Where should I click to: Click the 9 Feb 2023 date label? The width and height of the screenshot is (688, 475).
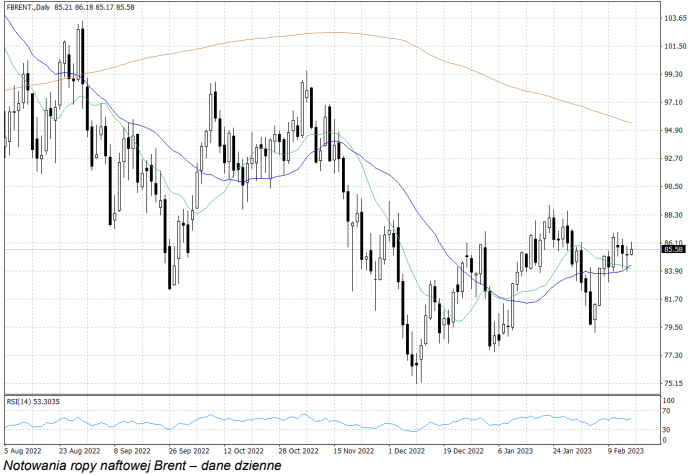(624, 450)
